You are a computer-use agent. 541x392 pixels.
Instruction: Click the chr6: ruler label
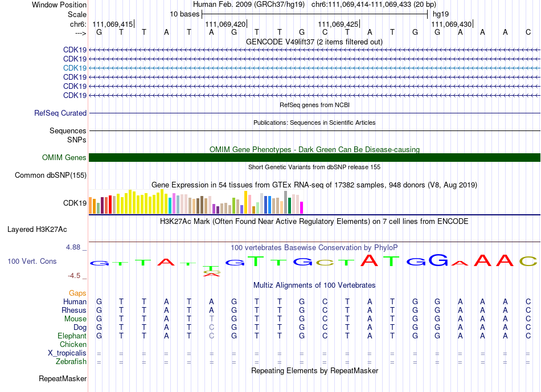pyautogui.click(x=78, y=24)
